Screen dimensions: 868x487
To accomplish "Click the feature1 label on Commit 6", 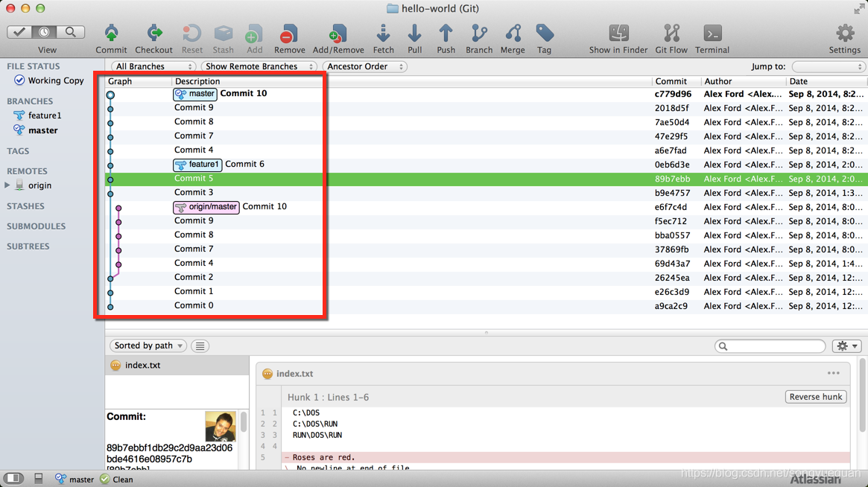I will coord(197,165).
